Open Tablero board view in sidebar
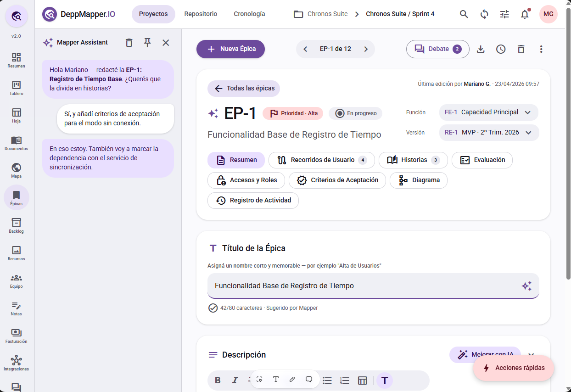 [x=17, y=88]
